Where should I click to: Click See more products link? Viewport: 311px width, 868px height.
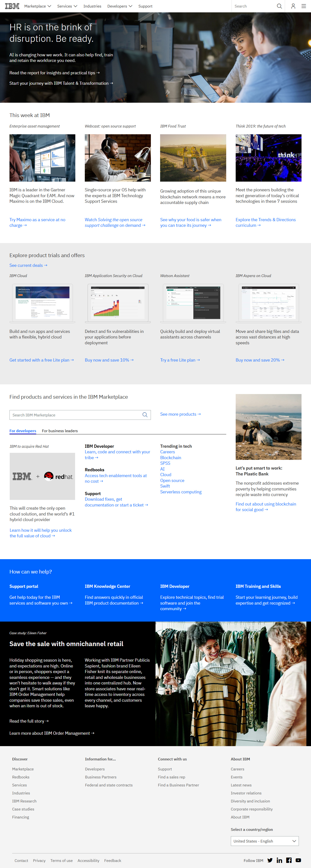tap(181, 414)
